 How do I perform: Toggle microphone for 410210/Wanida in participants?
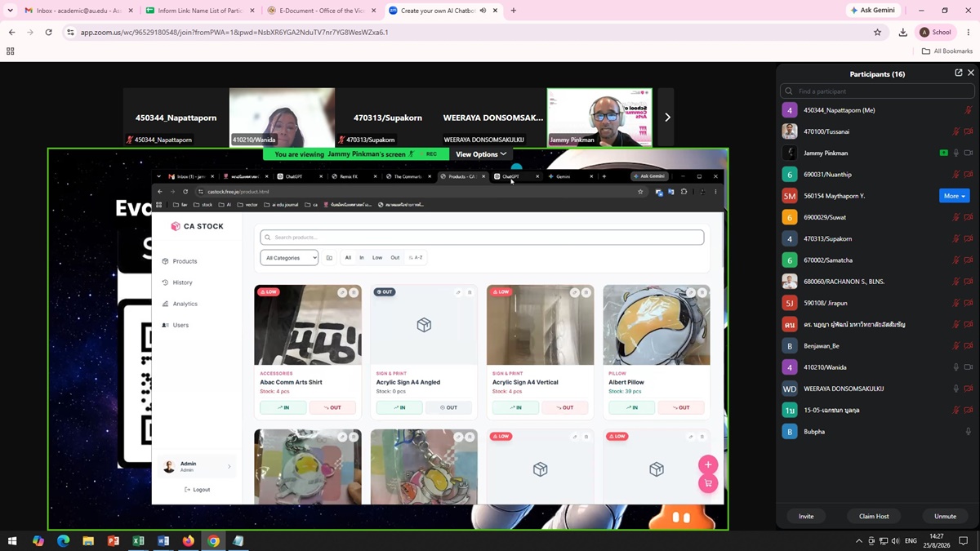pos(956,367)
